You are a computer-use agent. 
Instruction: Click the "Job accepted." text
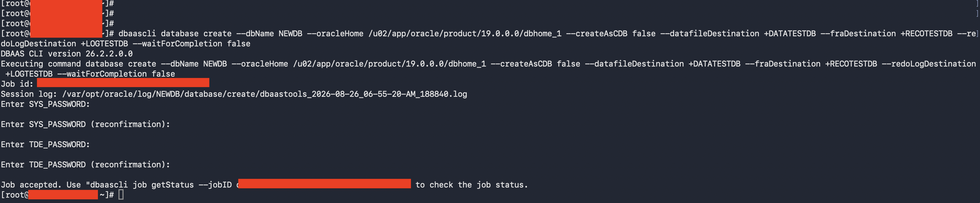[31, 185]
